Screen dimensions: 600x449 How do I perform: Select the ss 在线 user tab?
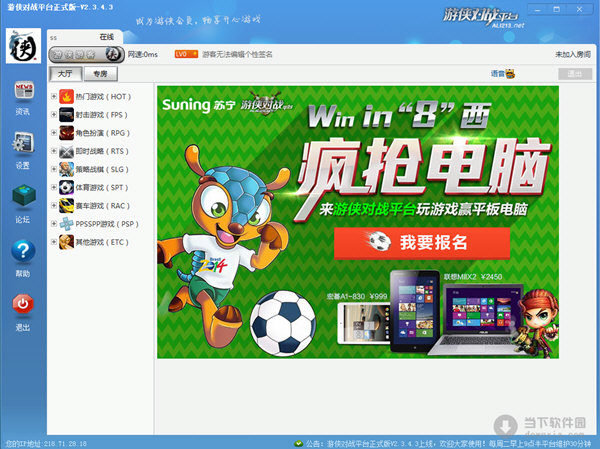click(85, 37)
